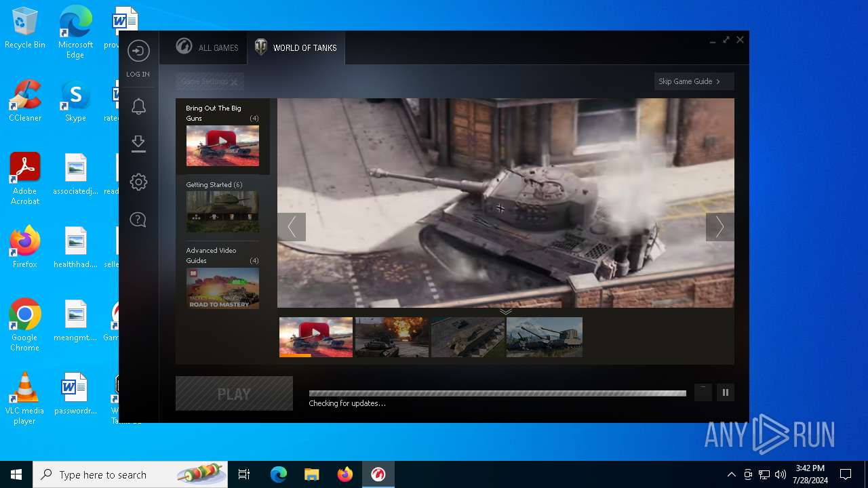Select second video thumbnail with explosion
This screenshot has width=868, height=488.
[x=392, y=337]
